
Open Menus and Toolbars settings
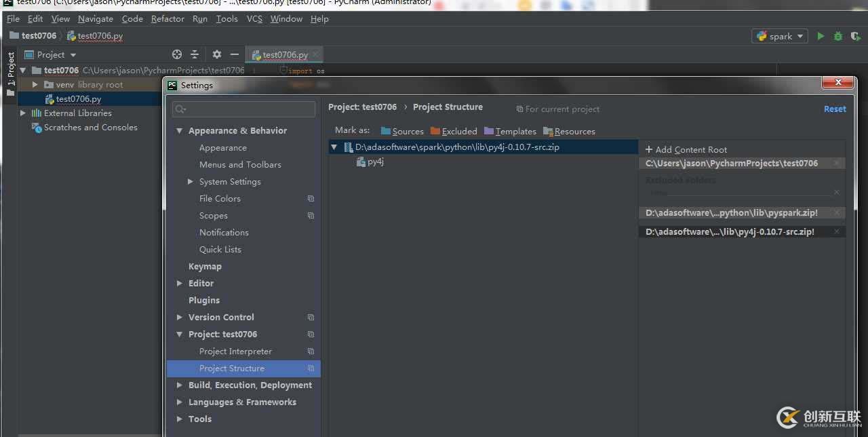(240, 165)
